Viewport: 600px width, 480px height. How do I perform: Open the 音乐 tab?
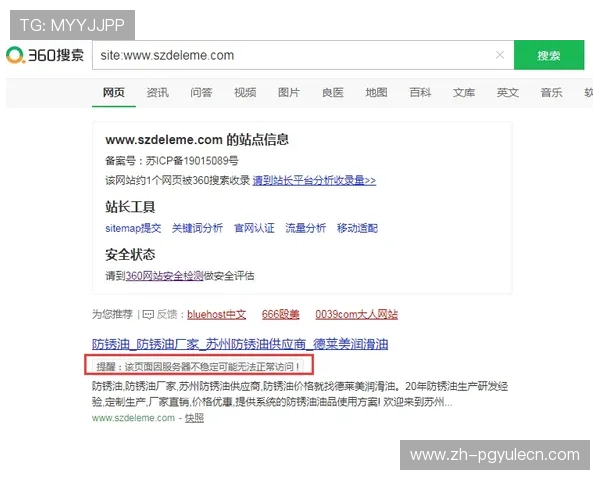click(551, 93)
